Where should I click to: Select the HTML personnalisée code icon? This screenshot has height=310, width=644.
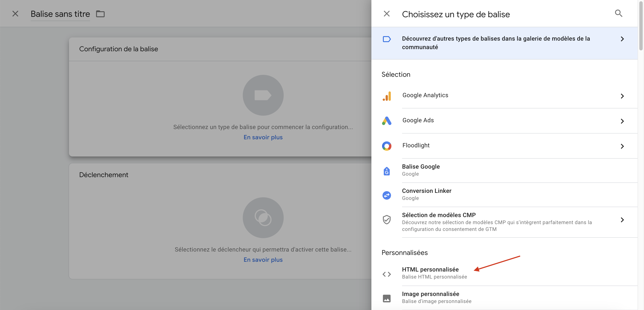click(387, 274)
